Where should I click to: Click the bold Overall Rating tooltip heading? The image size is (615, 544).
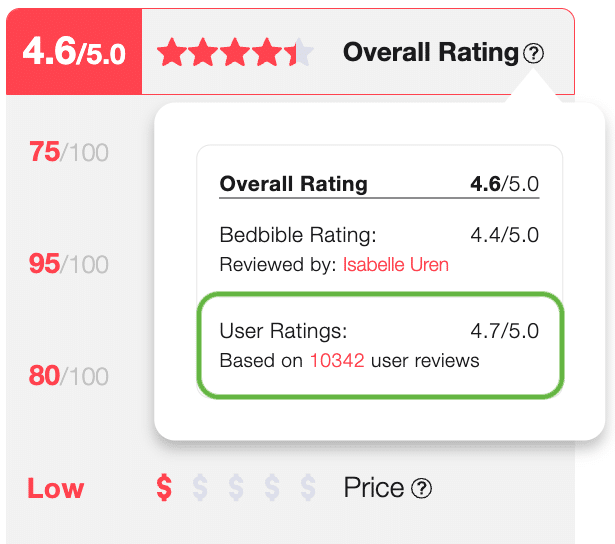pos(294,184)
